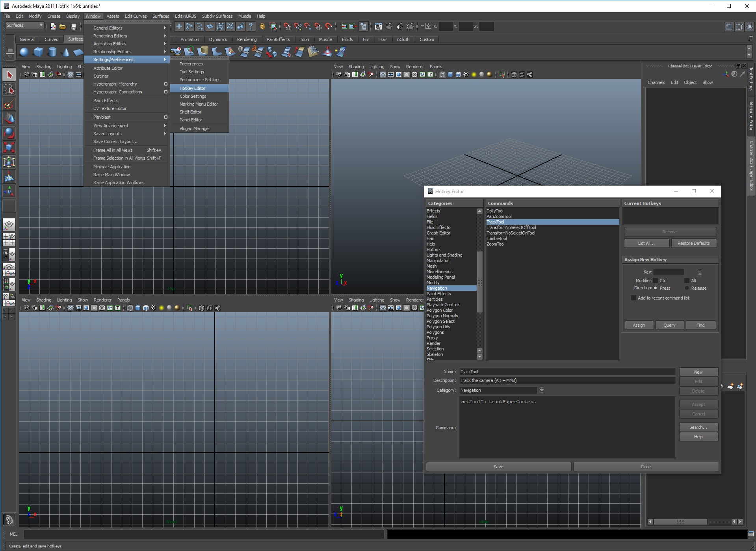Click the Snap to grids magnet icon
The width and height of the screenshot is (756, 551).
(x=287, y=26)
